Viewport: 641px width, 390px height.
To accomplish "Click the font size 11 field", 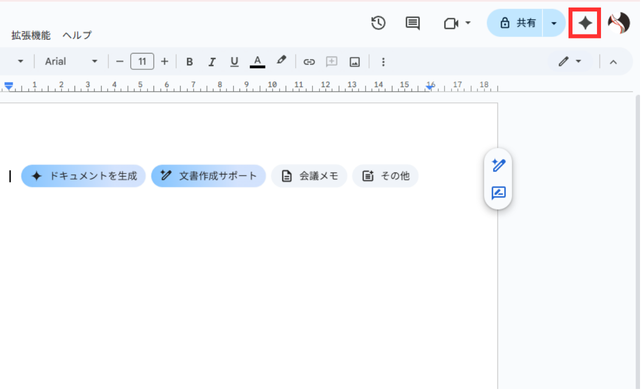I will point(142,62).
